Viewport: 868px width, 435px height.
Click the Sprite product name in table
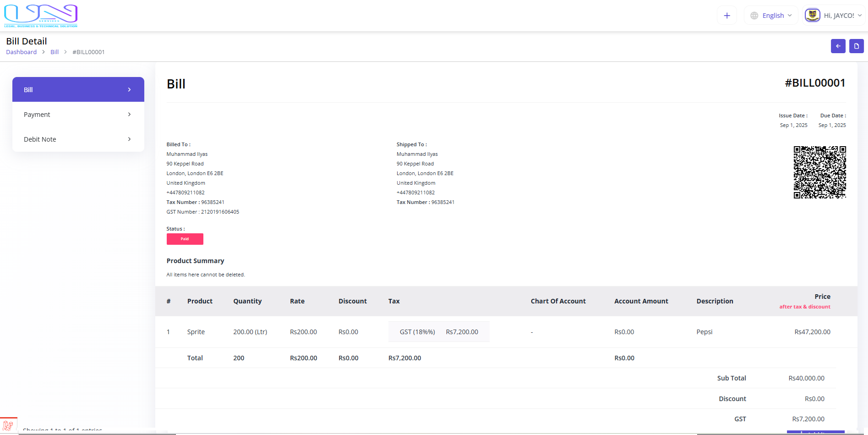click(x=196, y=332)
